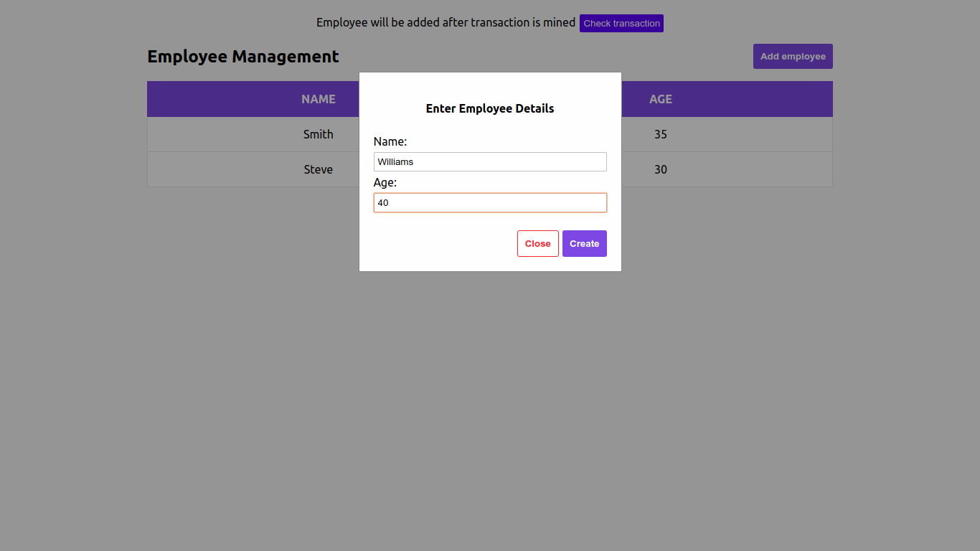This screenshot has height=551, width=980.
Task: Click the NAME column header
Action: tap(319, 99)
